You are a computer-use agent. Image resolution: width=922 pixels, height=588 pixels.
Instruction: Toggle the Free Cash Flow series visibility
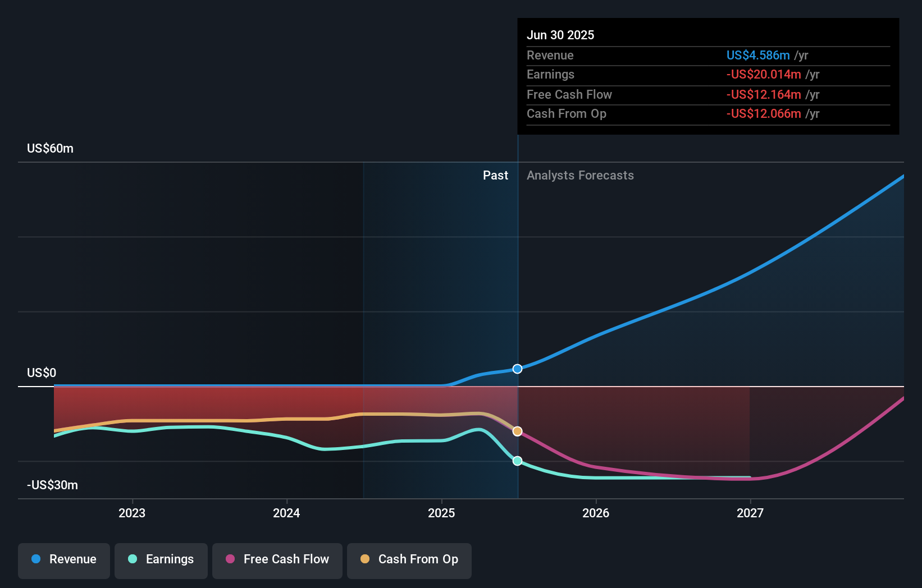pos(277,559)
